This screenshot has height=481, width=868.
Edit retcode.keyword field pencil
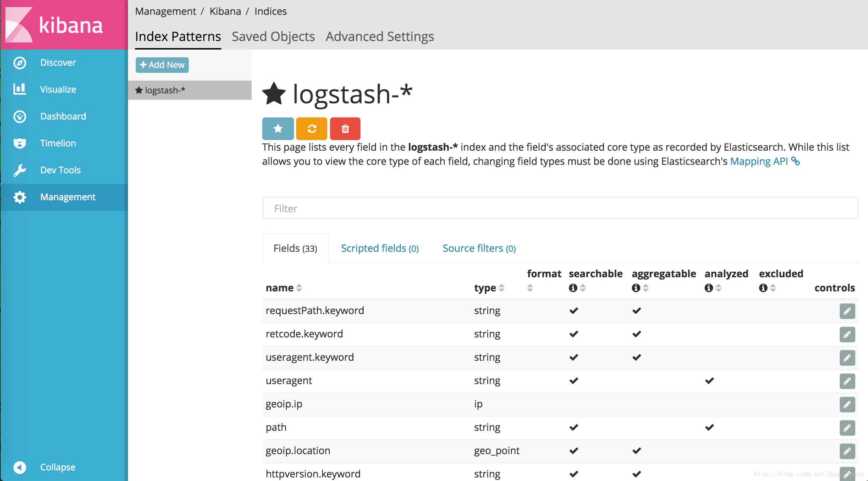pos(847,335)
